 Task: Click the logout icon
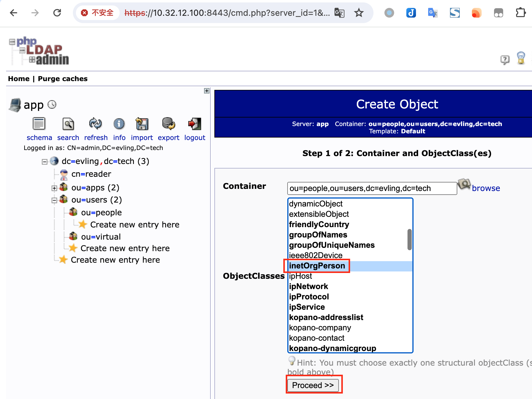pyautogui.click(x=195, y=124)
